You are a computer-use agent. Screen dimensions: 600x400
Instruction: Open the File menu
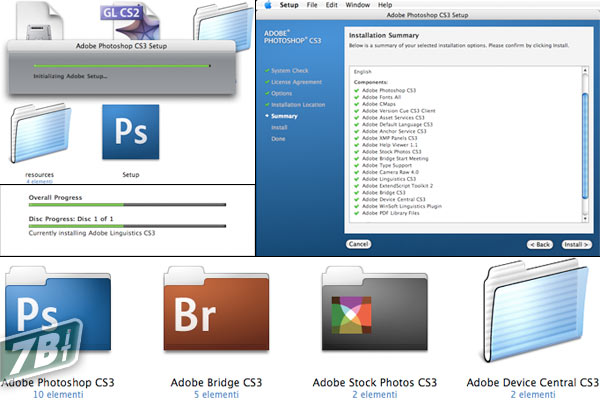pos(312,5)
